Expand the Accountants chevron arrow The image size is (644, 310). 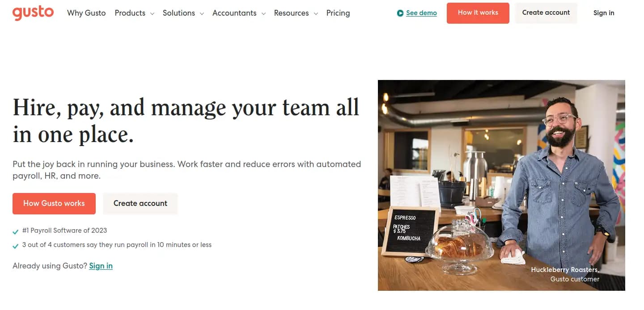pos(263,13)
